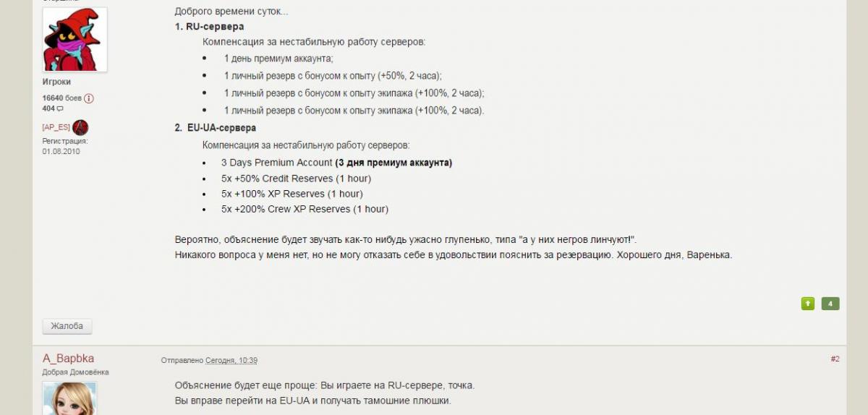
Task: Click the 404 post count number
Action: (x=48, y=108)
